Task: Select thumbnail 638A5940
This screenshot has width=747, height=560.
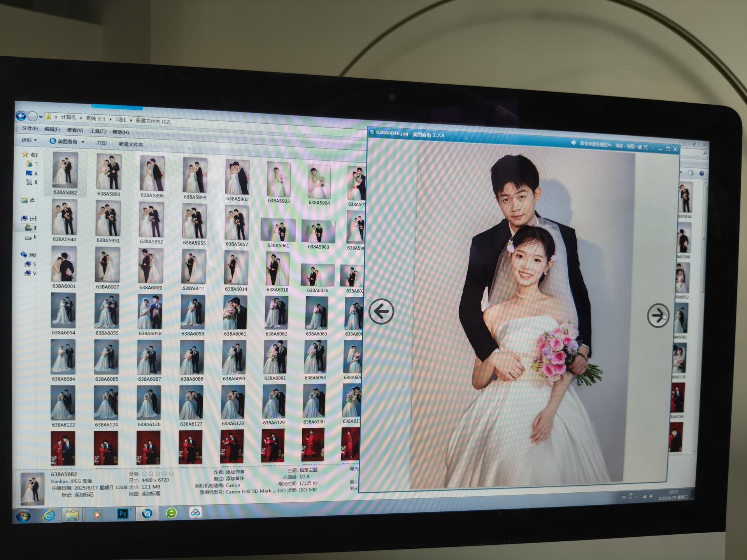Action: [65, 220]
